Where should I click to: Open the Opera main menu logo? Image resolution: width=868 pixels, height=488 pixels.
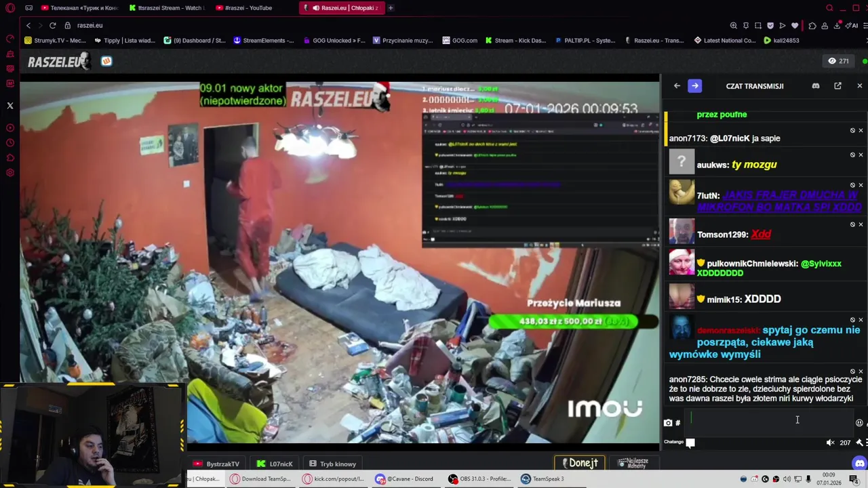pos(10,8)
